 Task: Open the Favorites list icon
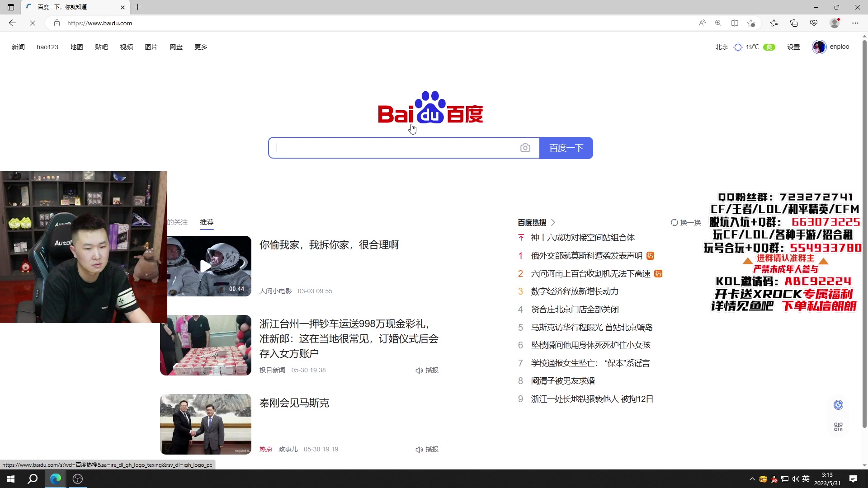774,23
